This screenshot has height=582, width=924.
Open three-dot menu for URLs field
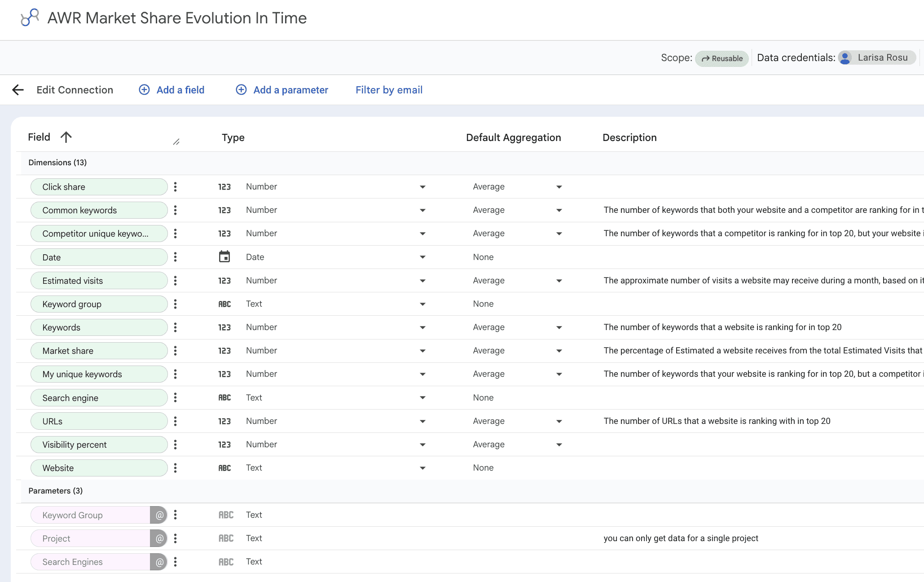(x=175, y=421)
